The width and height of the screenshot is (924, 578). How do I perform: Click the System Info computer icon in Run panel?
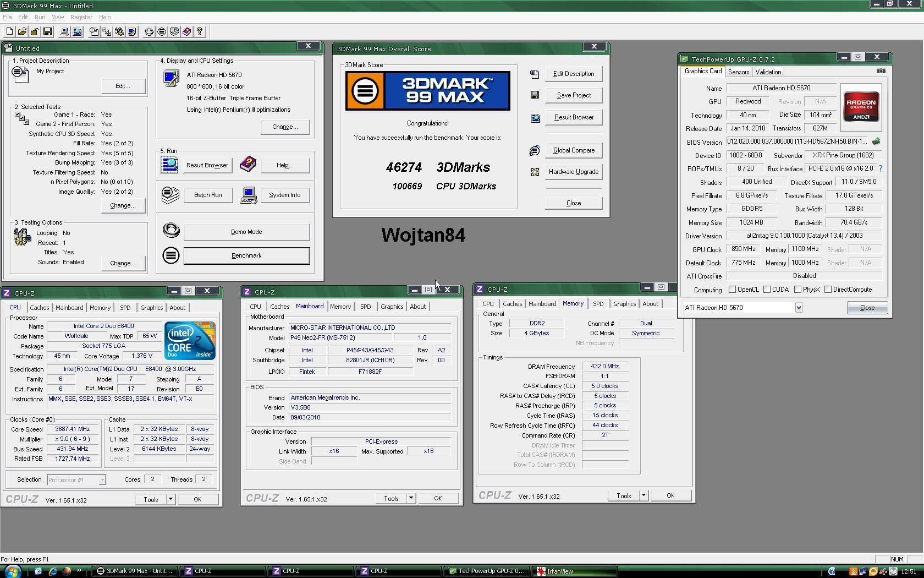[x=249, y=195]
